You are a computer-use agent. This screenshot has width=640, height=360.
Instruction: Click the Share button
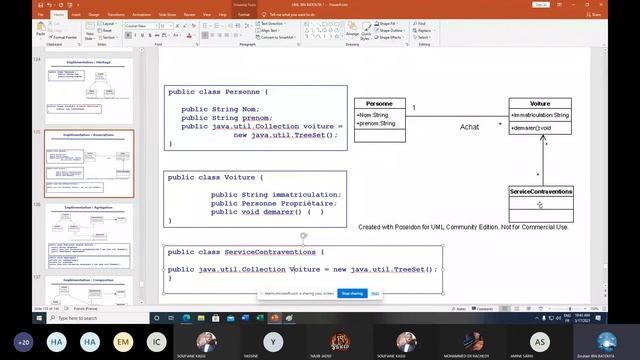click(594, 14)
